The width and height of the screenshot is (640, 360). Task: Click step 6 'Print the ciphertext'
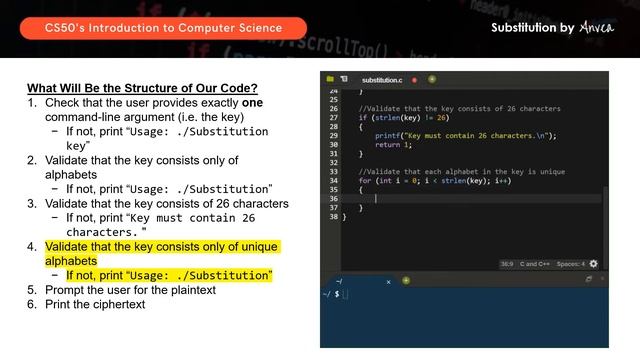(x=95, y=304)
